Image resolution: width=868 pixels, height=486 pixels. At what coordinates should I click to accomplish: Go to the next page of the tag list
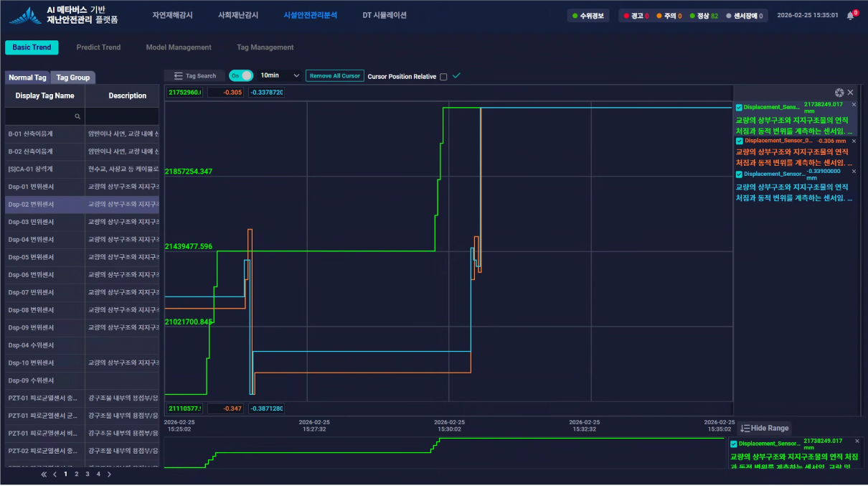click(109, 474)
